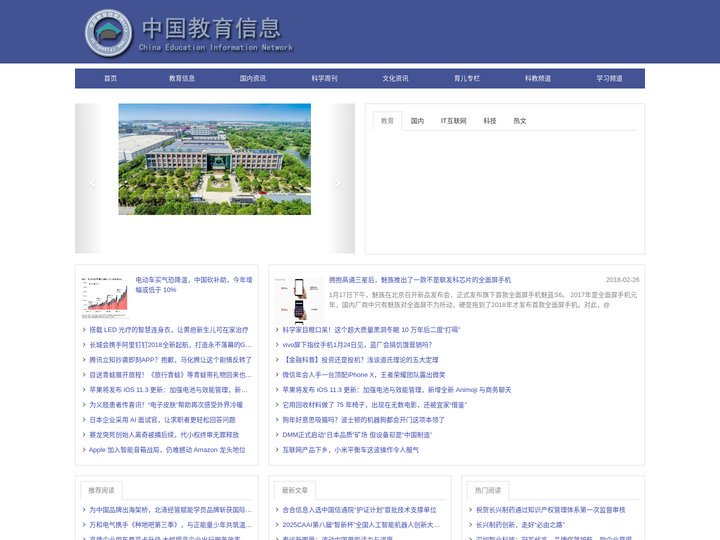Screen dimensions: 720x540
Task: Switch to the 科技 tab
Action: 490,121
